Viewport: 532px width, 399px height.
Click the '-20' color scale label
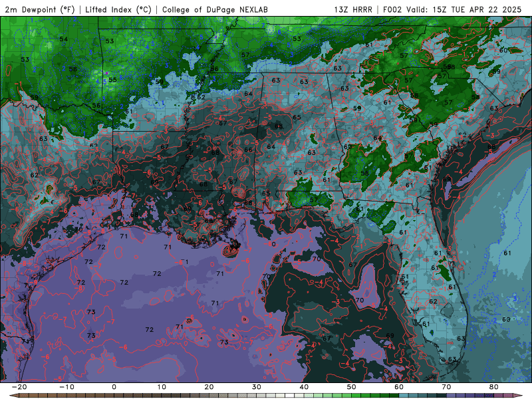(19, 387)
